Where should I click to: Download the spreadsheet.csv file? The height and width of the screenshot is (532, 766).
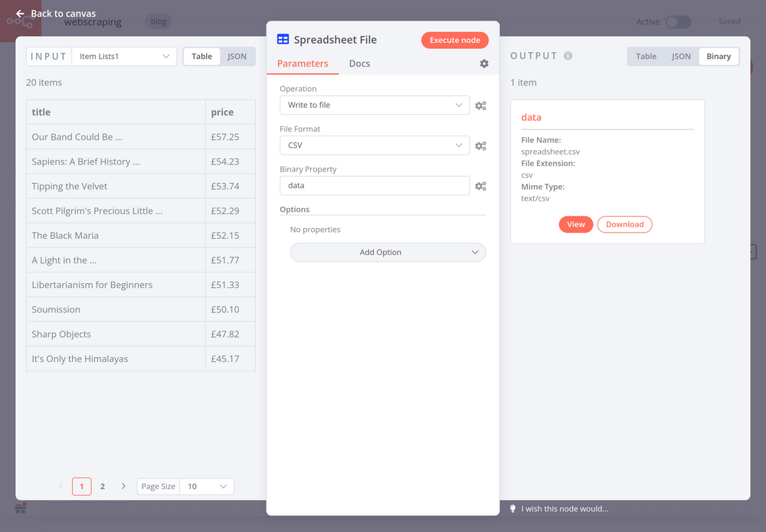(x=624, y=224)
